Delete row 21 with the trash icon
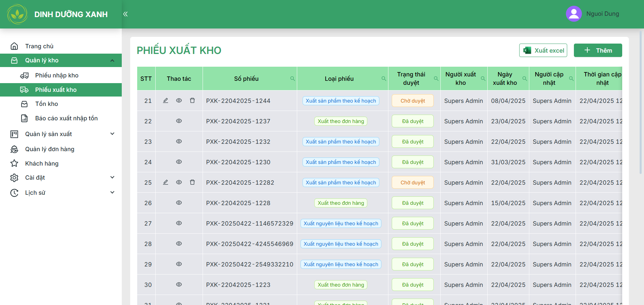 (x=192, y=101)
